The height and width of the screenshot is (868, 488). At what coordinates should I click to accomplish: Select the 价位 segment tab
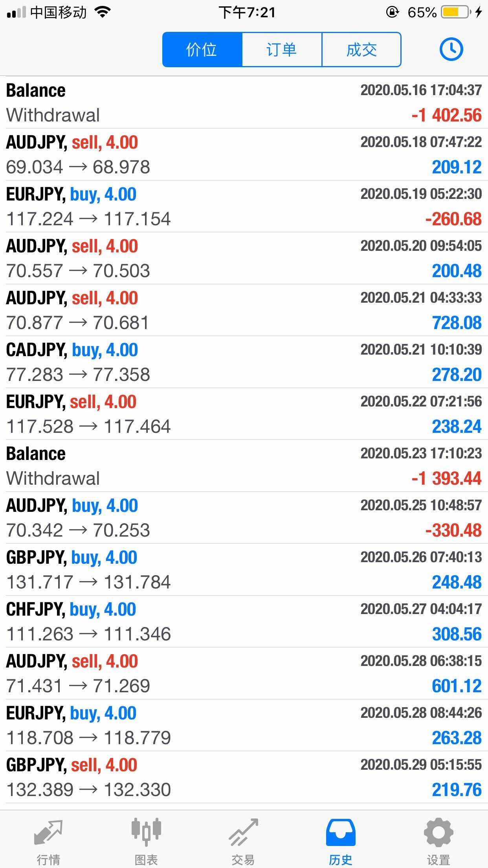pos(202,50)
